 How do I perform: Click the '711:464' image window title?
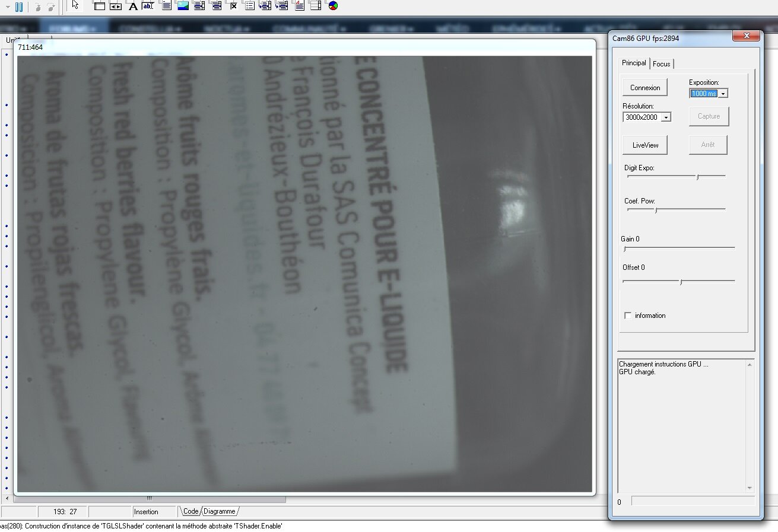[30, 47]
